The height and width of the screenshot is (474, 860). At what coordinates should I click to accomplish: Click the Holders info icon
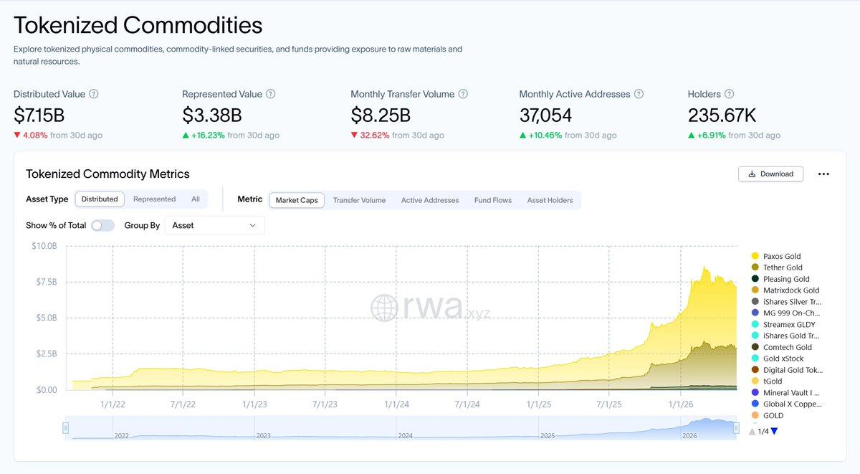click(x=729, y=94)
